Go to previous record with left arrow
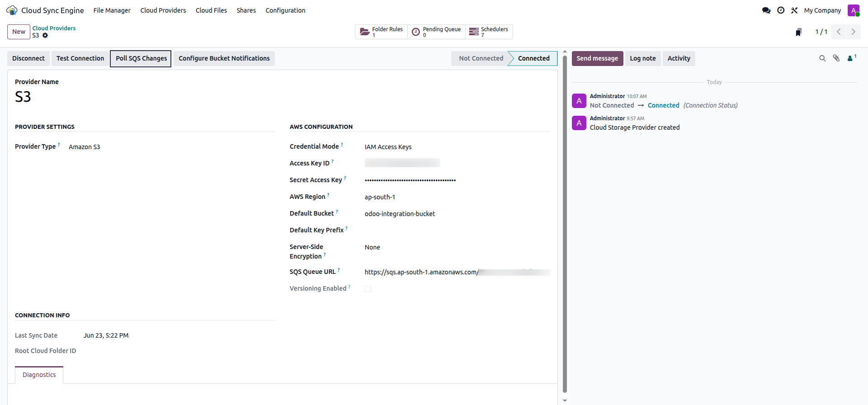The image size is (868, 405). pyautogui.click(x=839, y=32)
